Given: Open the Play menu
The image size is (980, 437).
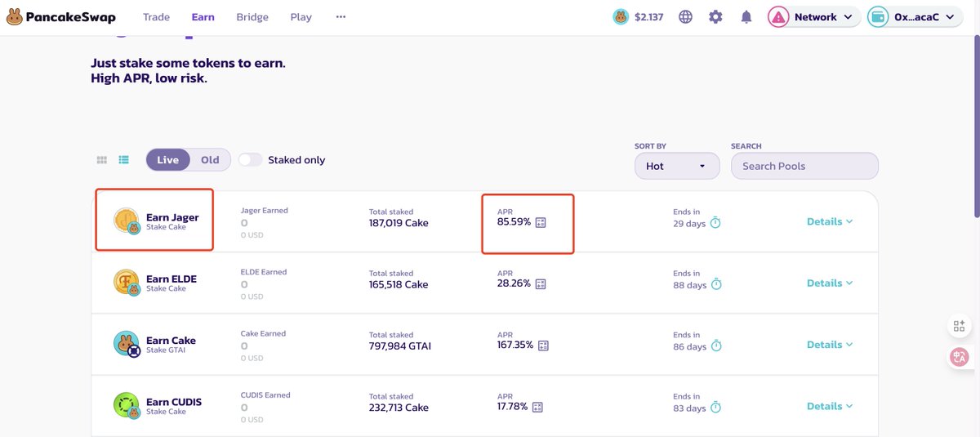Looking at the screenshot, I should [x=301, y=16].
